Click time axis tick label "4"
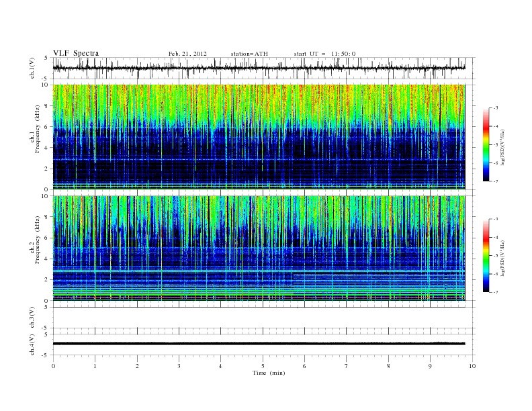The width and height of the screenshot is (532, 411). click(x=220, y=366)
